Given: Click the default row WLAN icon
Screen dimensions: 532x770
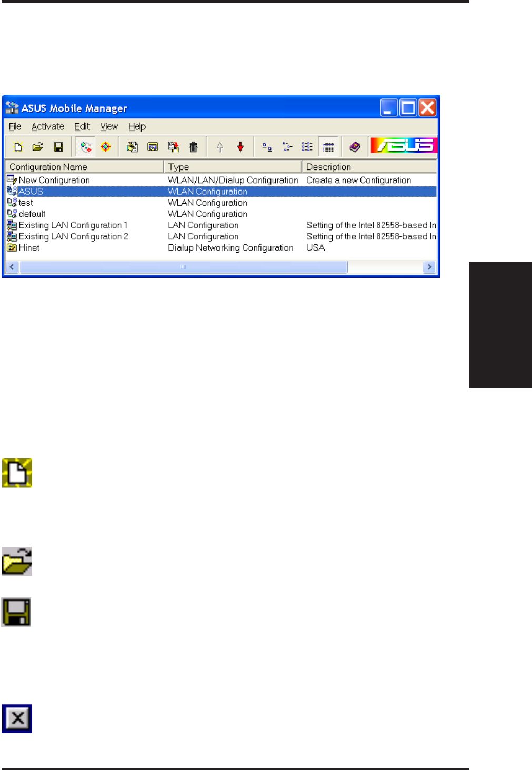Looking at the screenshot, I should coord(12,214).
